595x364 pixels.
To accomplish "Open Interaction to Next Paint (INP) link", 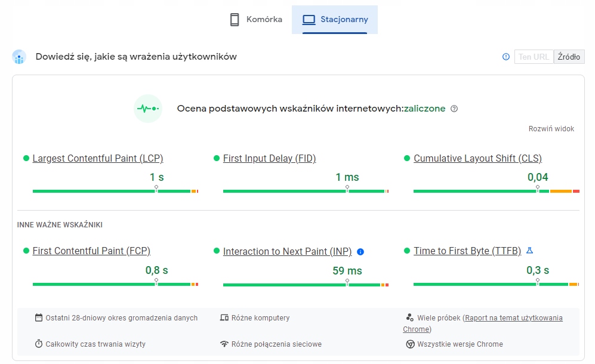I will pyautogui.click(x=287, y=252).
